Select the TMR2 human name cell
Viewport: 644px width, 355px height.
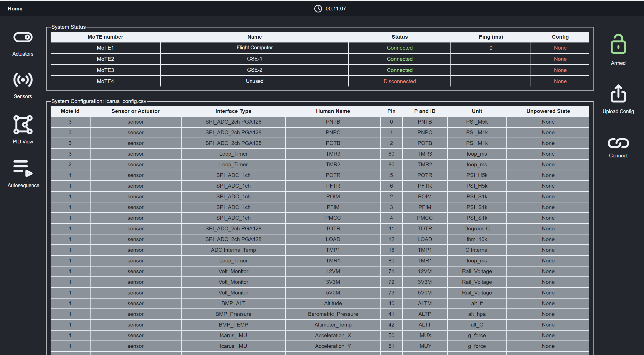point(333,165)
